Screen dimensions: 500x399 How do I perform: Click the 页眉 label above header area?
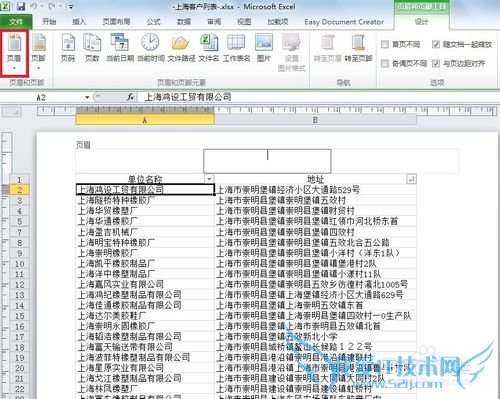click(x=83, y=145)
